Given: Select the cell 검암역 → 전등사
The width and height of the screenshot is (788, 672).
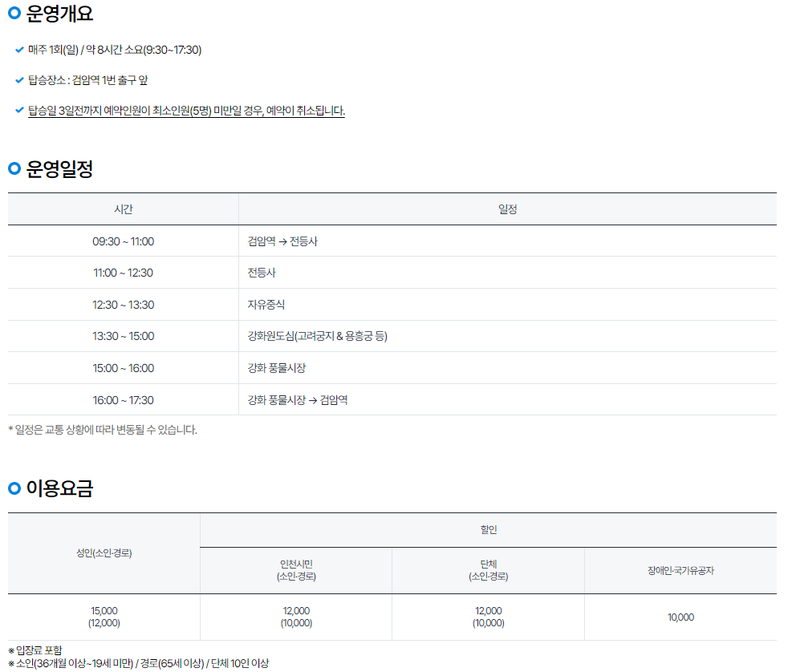Looking at the screenshot, I should 508,241.
